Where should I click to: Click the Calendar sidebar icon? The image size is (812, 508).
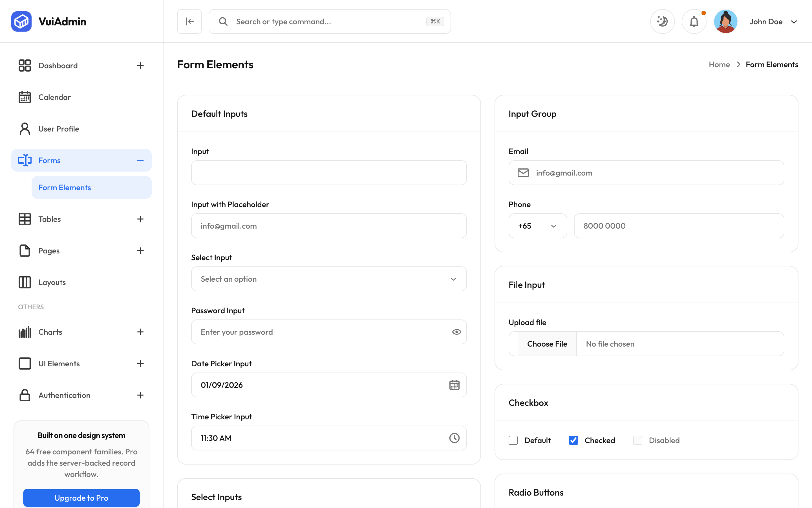coord(25,97)
